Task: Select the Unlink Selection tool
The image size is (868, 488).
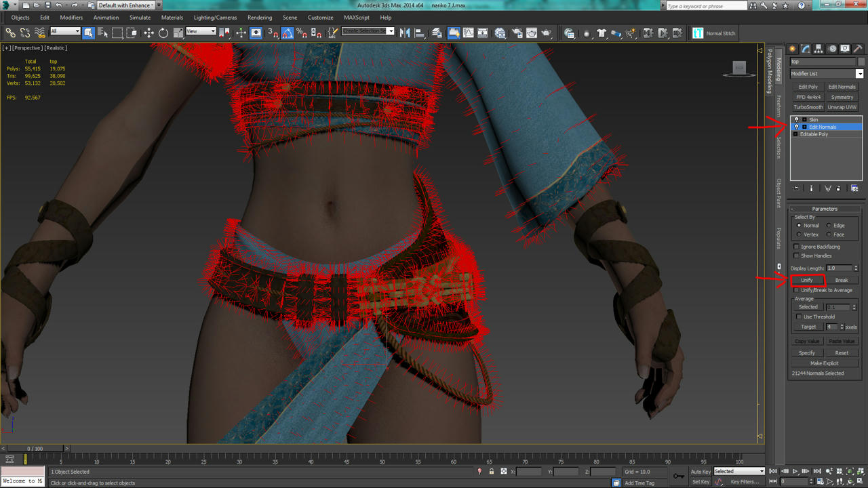Action: [x=25, y=33]
